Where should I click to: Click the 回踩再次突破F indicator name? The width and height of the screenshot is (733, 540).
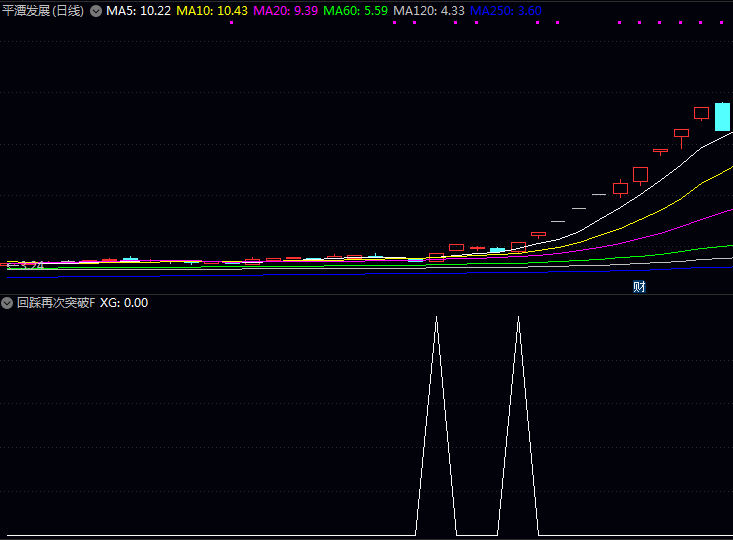(56, 302)
